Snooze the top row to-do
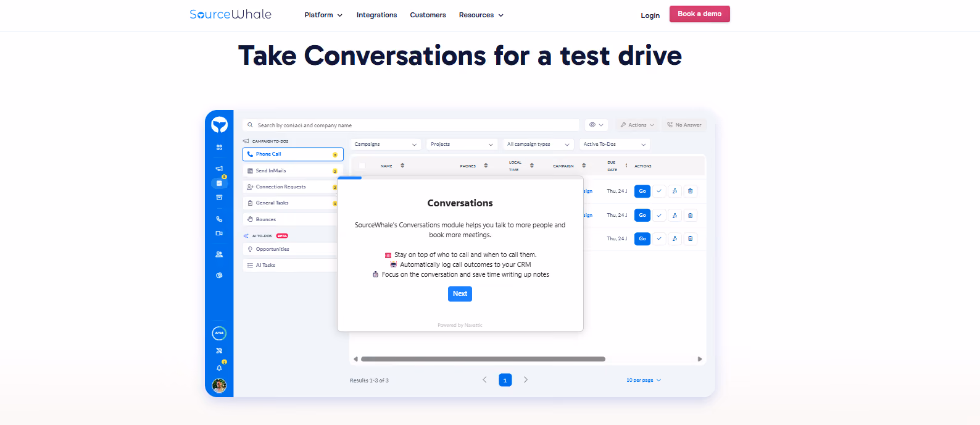 (675, 191)
